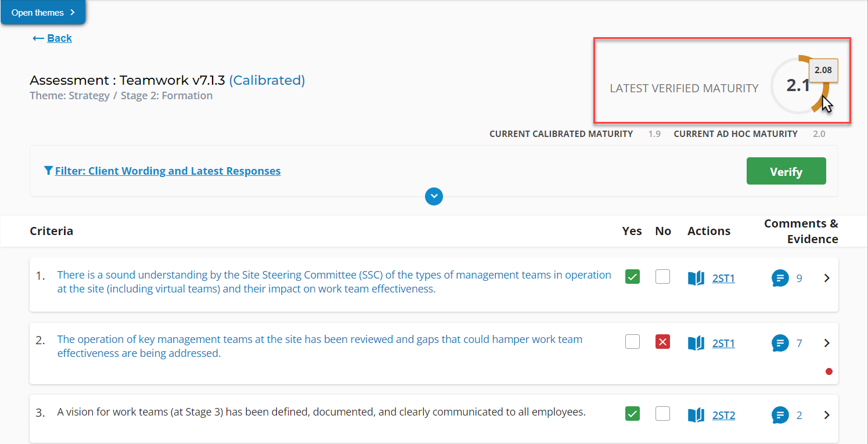The width and height of the screenshot is (868, 444).
Task: Check the No box for criterion 3
Action: (662, 414)
